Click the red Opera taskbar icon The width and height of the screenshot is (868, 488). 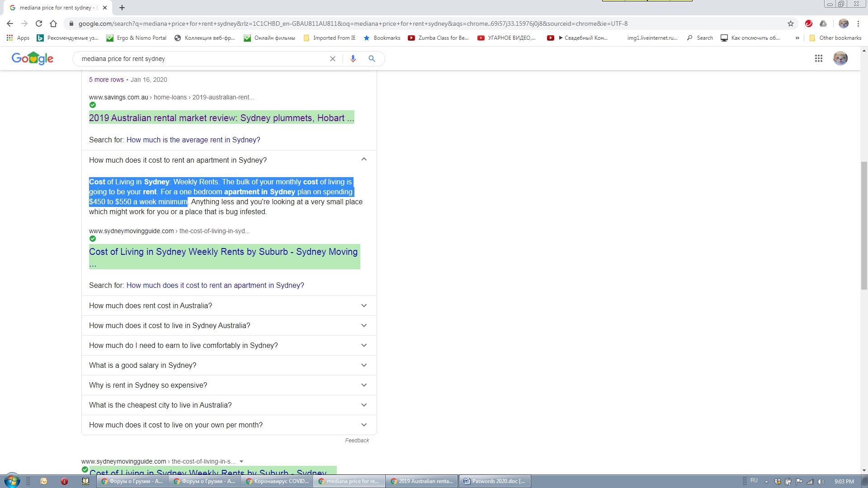point(65,481)
